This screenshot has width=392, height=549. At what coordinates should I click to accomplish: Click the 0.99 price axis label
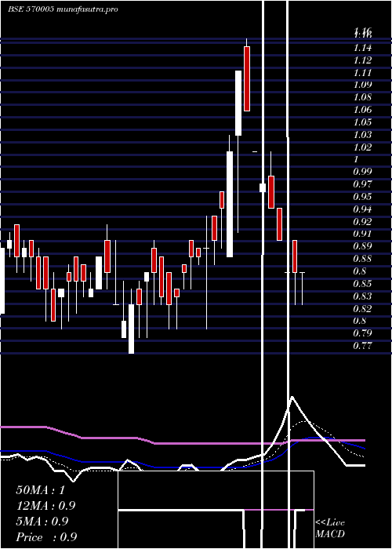pos(362,172)
